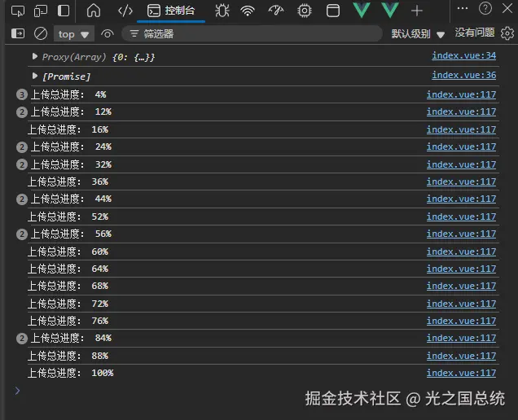Click the repeat count badge on 56% row

22,234
